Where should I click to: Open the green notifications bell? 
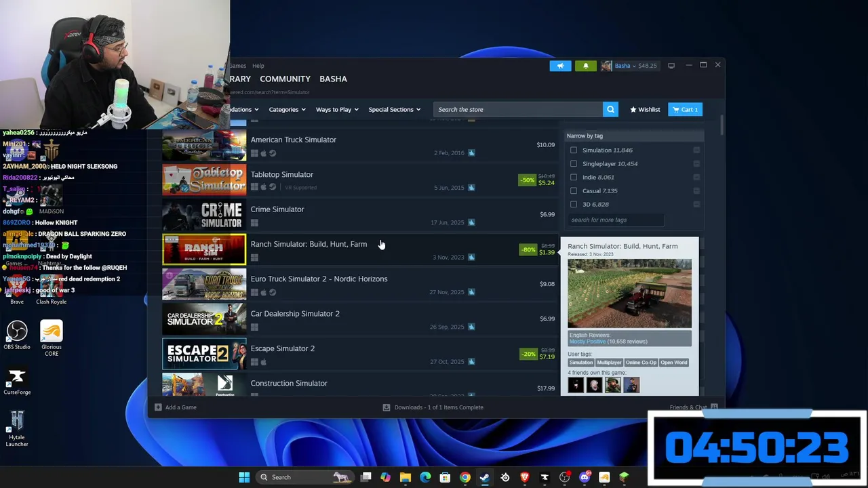click(586, 66)
